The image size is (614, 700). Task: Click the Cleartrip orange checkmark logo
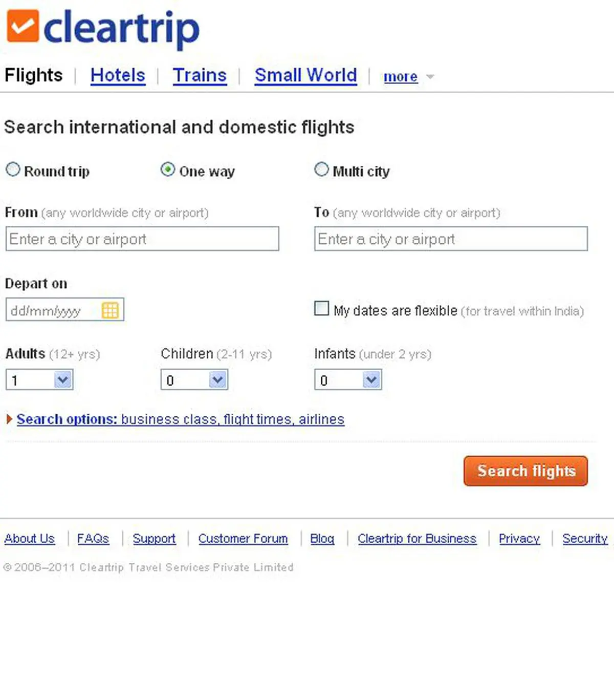23,26
